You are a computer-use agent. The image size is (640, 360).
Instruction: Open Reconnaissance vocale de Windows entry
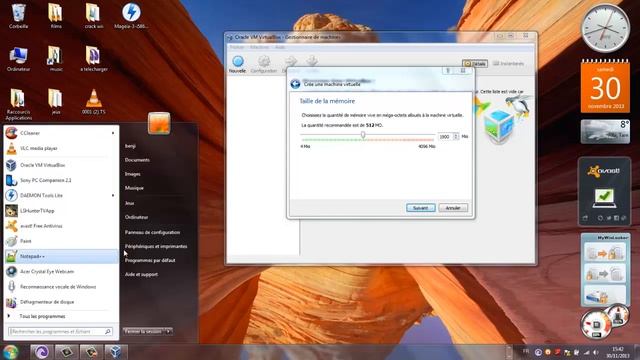pos(60,287)
